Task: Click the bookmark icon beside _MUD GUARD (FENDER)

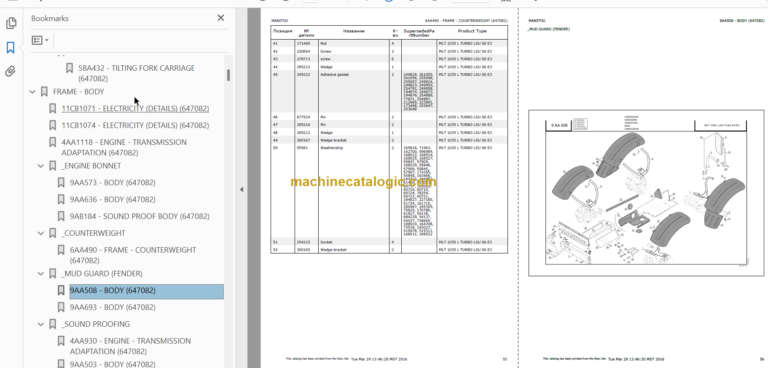Action: pyautogui.click(x=52, y=273)
